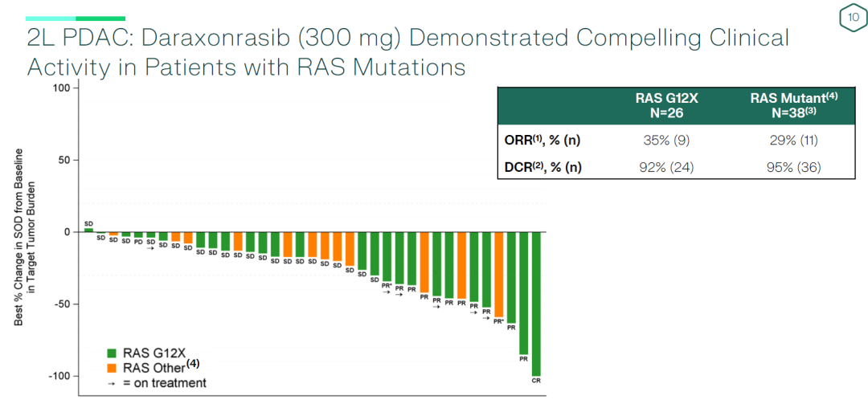This screenshot has width=868, height=408.
Task: Select the 29% (11) table cell
Action: point(794,141)
